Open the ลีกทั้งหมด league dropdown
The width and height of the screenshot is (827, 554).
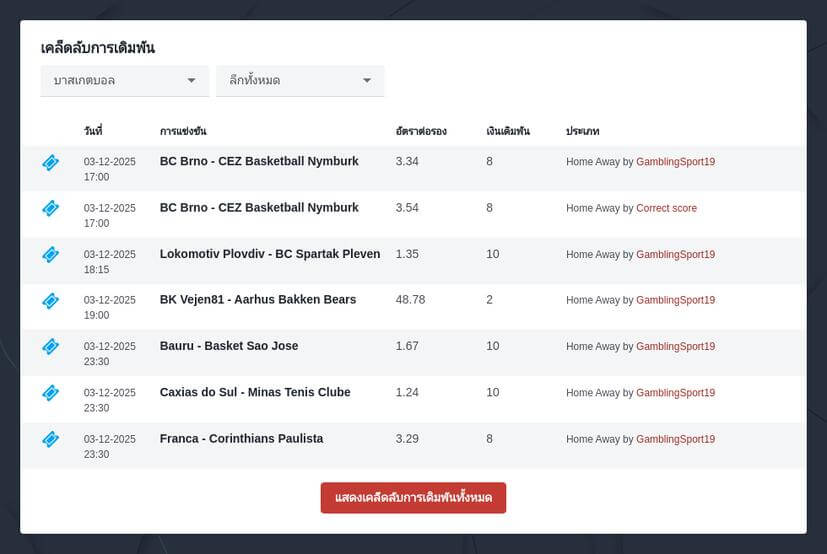299,81
